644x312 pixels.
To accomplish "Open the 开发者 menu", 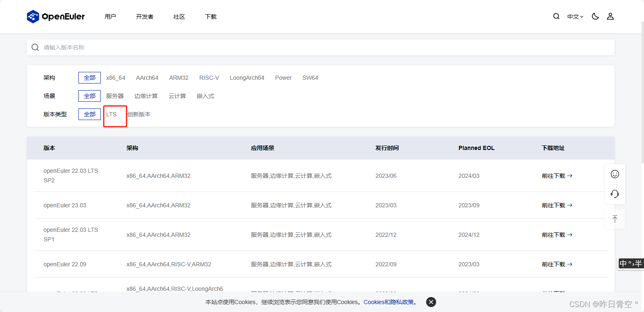I will point(145,17).
